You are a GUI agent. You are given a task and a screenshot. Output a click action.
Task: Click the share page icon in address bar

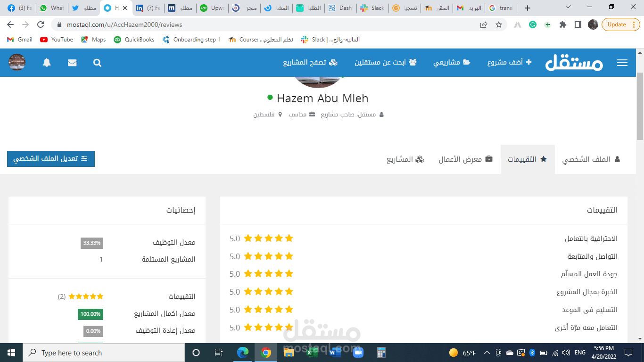coord(484,25)
